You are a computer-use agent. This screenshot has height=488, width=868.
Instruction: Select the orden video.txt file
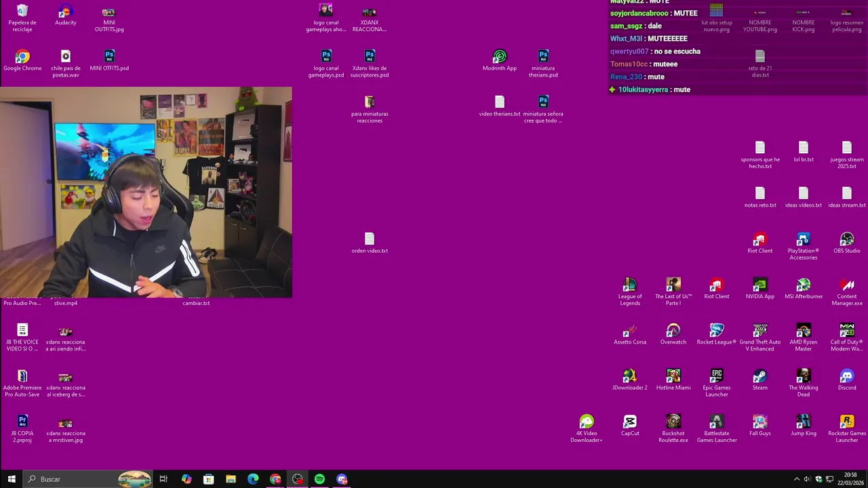click(x=370, y=243)
